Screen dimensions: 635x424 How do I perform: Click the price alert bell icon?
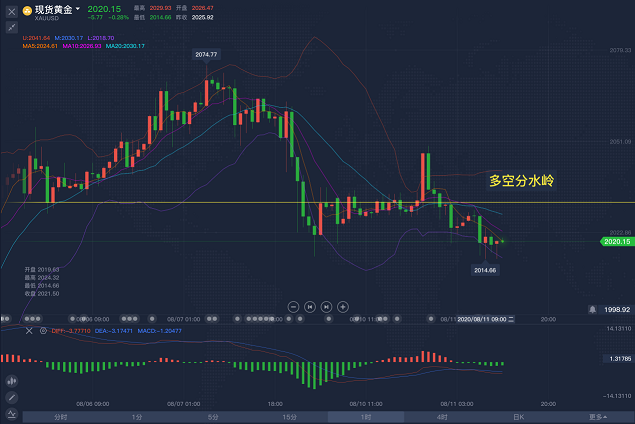coord(593,308)
